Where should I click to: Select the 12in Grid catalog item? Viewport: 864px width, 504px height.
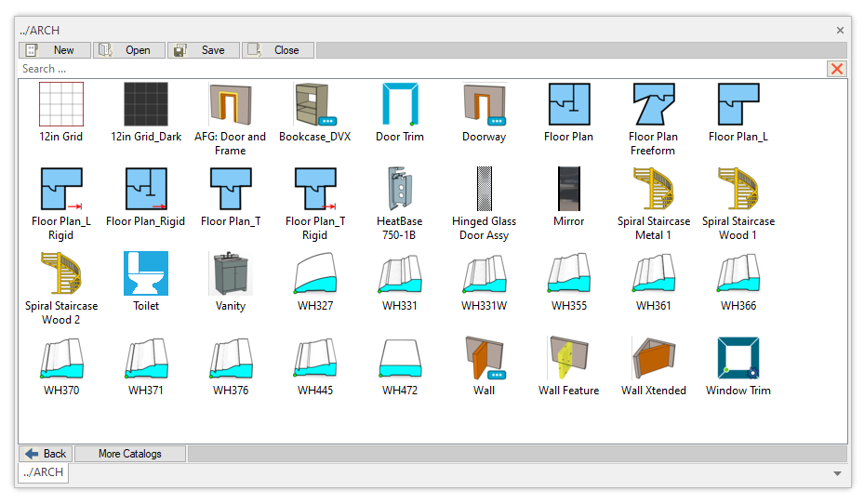click(60, 104)
